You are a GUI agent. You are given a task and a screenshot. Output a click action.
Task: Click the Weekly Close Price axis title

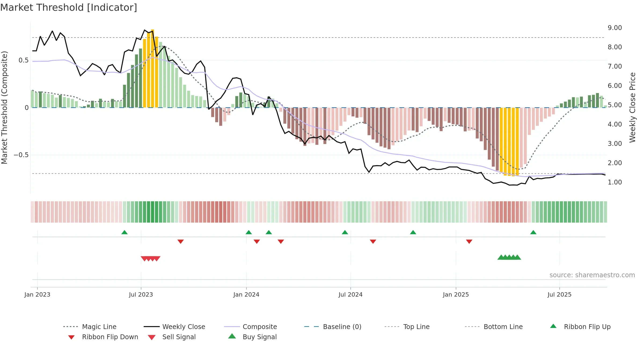tap(632, 108)
